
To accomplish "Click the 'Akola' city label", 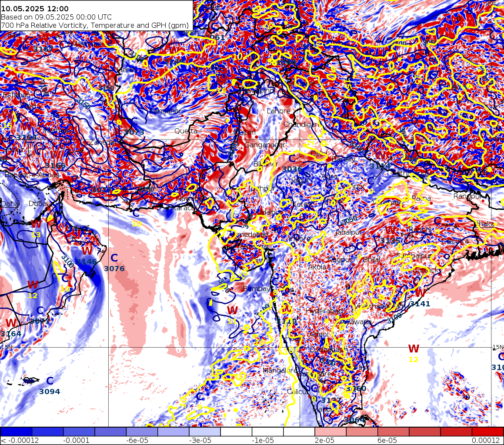I will [317, 267].
